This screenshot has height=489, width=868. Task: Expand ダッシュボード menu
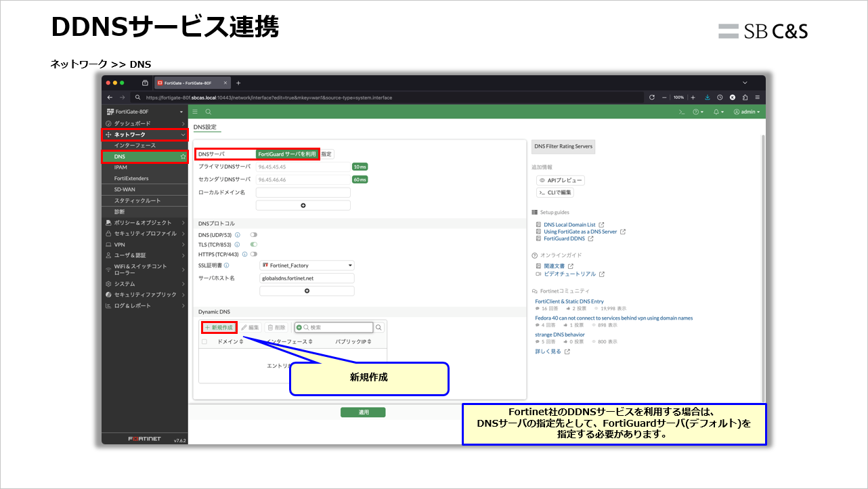tap(145, 123)
